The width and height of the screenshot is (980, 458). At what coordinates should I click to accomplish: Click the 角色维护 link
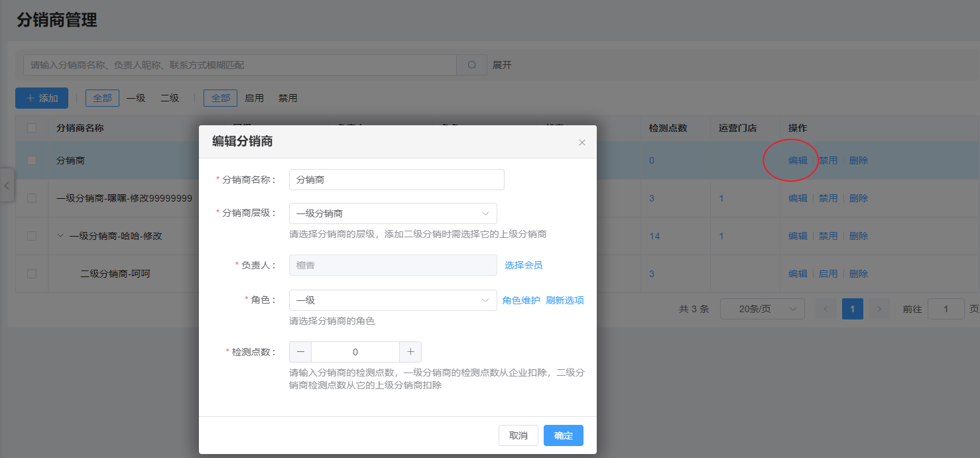tap(521, 300)
